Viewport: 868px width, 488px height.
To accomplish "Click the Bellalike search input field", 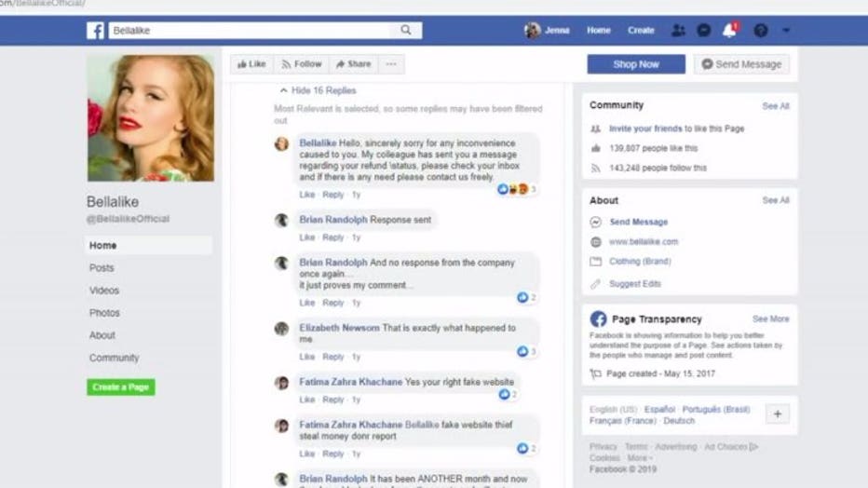I will 251,30.
